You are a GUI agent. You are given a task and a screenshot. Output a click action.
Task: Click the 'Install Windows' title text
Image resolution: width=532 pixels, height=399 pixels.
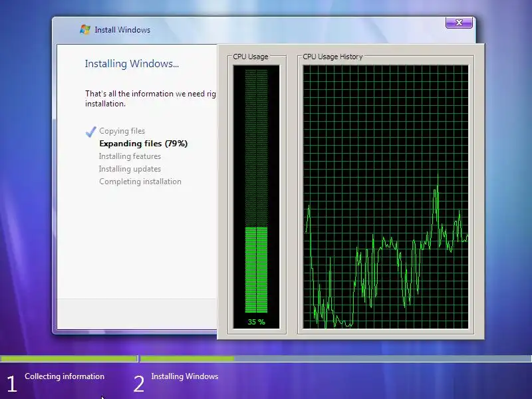(x=122, y=30)
